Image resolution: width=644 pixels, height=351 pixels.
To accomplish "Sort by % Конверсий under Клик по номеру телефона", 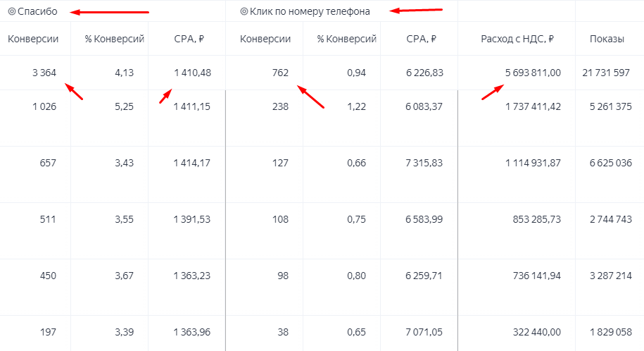I will coord(347,39).
